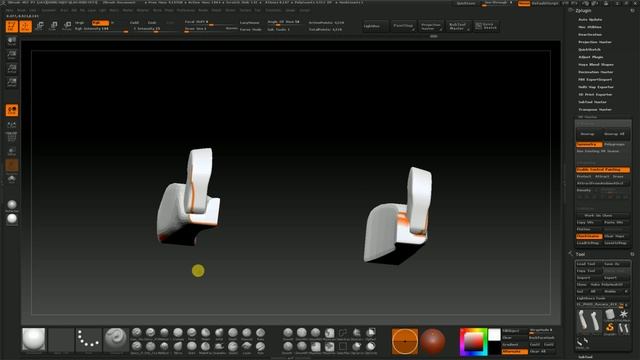This screenshot has height=360, width=640.
Task: Click the orange circle draw-size icon
Action: (405, 341)
